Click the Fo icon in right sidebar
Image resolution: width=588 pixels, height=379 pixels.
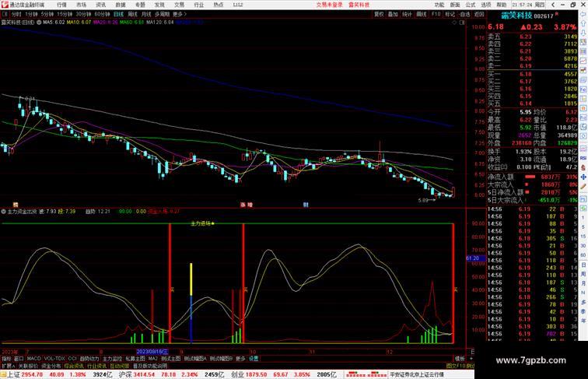(583, 89)
